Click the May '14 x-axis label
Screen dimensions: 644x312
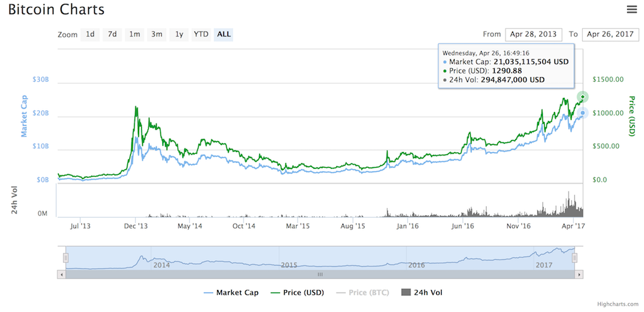click(189, 226)
